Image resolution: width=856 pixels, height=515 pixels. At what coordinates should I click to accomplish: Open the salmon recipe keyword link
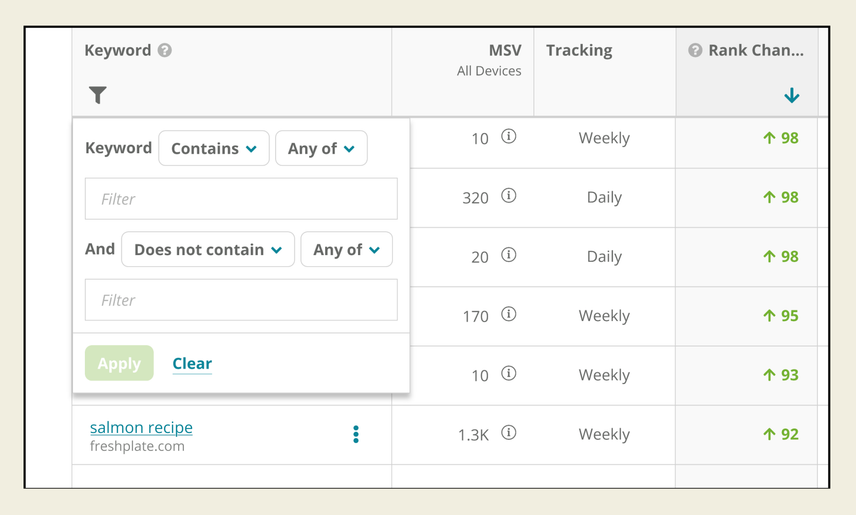pos(141,427)
